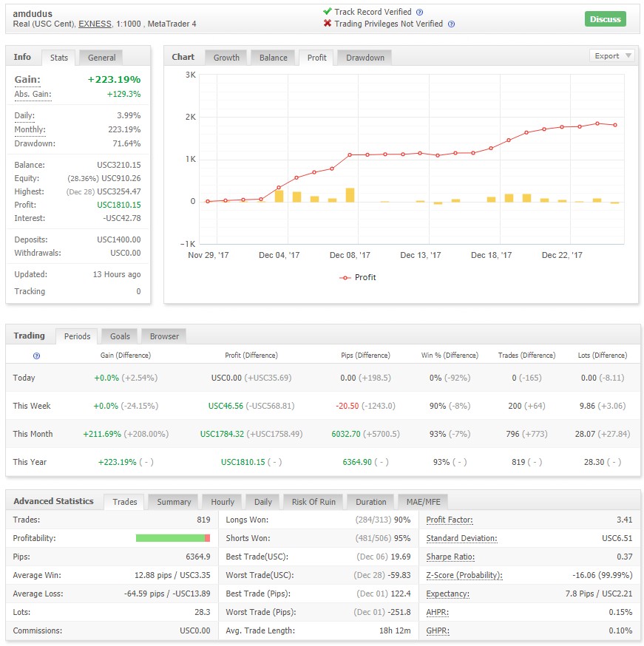Select the Balance chart tab

tap(273, 58)
